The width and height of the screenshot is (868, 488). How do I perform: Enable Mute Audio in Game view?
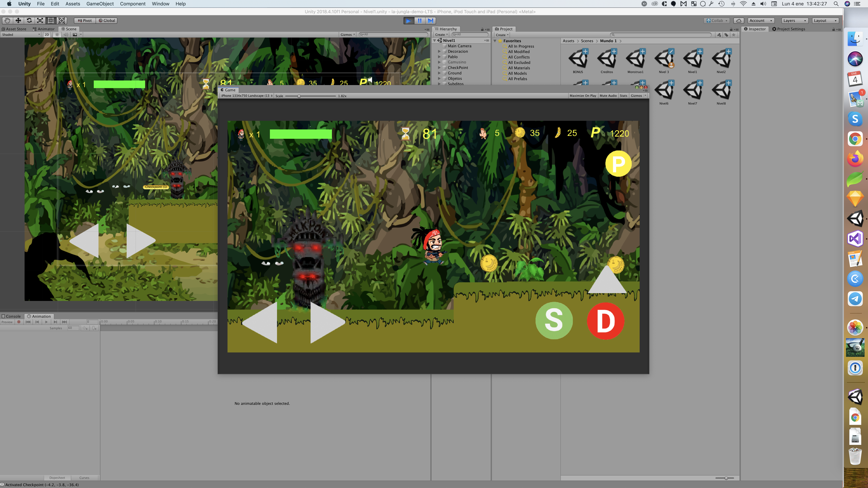(608, 96)
